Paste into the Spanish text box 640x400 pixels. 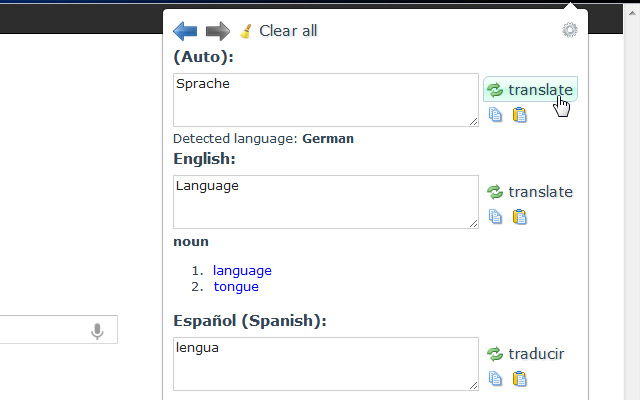coord(519,379)
